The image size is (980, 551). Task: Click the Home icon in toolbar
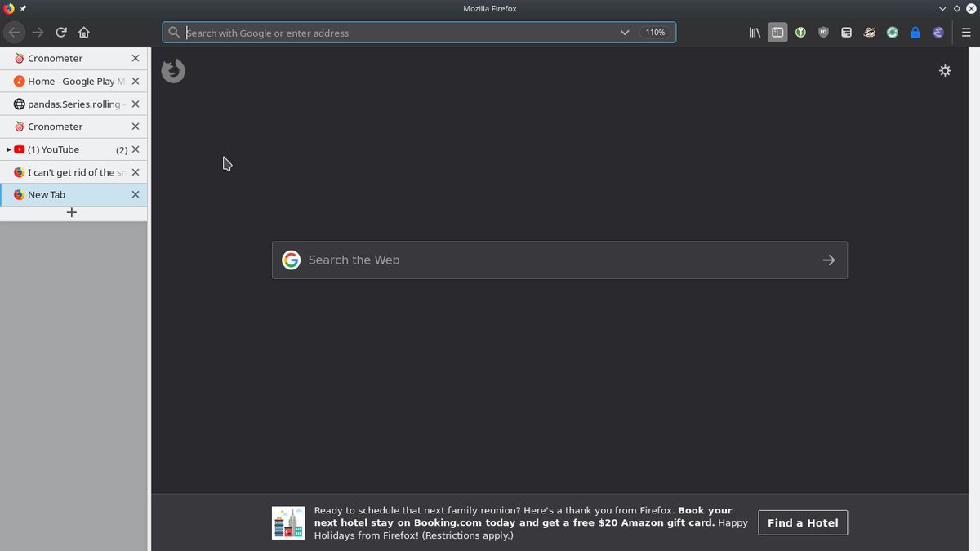(83, 33)
